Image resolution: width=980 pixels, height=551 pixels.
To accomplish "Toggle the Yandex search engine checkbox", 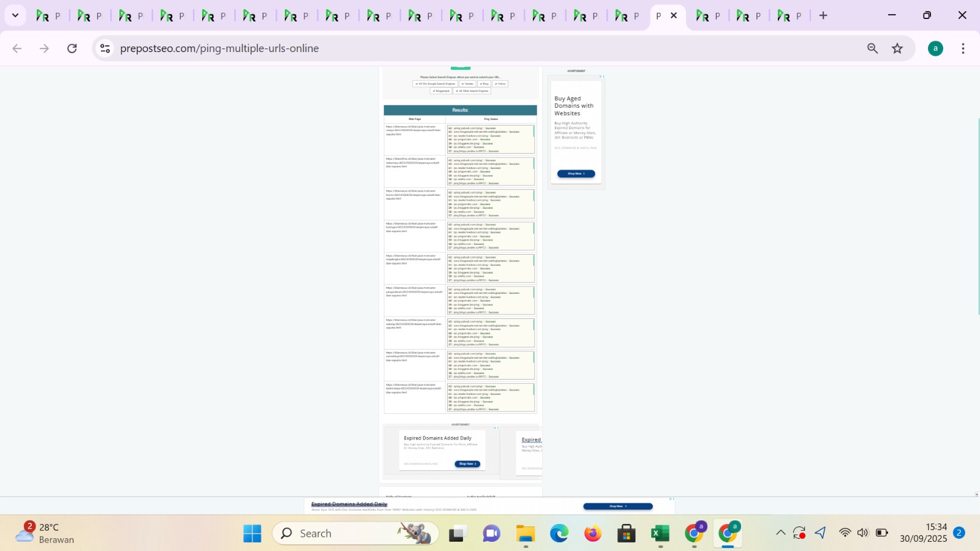I will point(467,84).
